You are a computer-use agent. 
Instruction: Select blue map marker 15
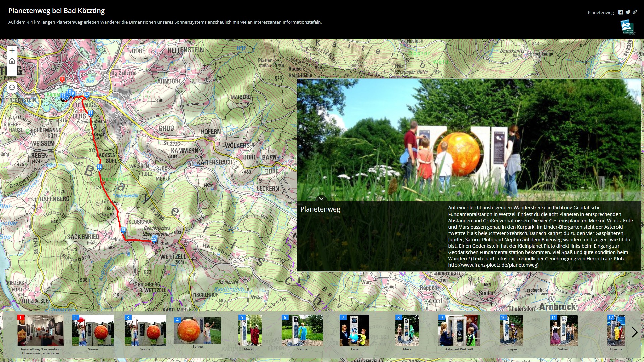click(x=154, y=240)
